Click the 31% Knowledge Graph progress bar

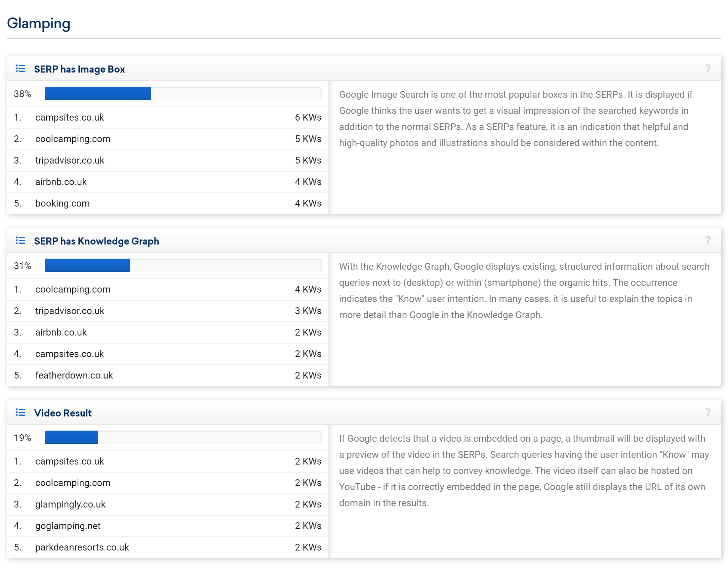tap(183, 266)
